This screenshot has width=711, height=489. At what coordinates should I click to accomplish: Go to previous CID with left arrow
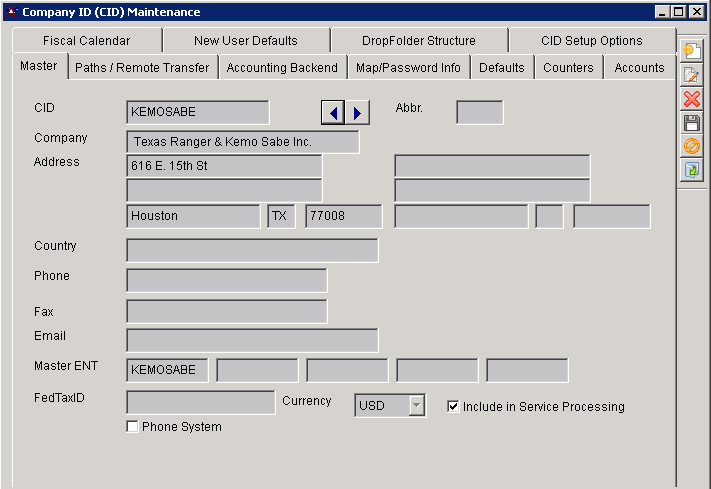coord(333,112)
